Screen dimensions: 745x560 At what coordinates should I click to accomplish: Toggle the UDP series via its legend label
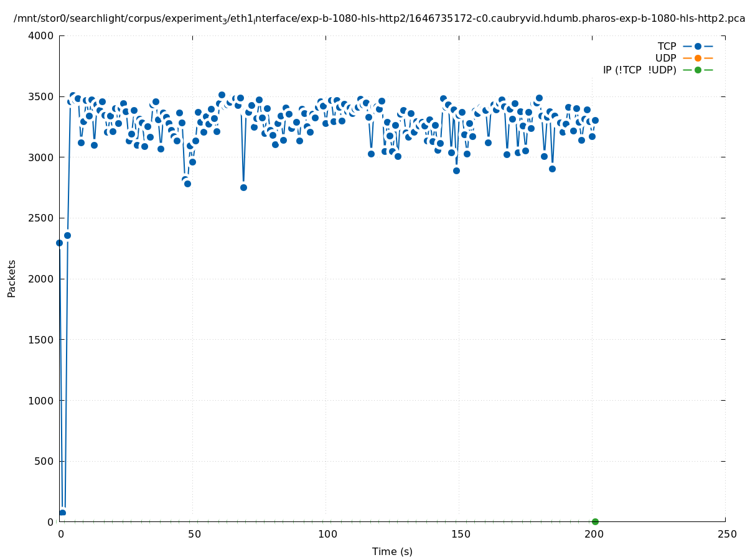[665, 58]
